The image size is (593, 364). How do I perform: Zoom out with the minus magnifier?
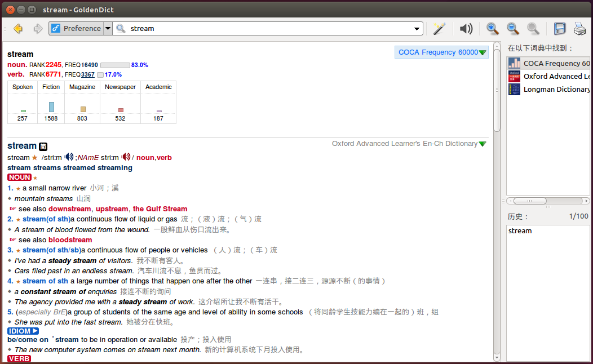513,28
